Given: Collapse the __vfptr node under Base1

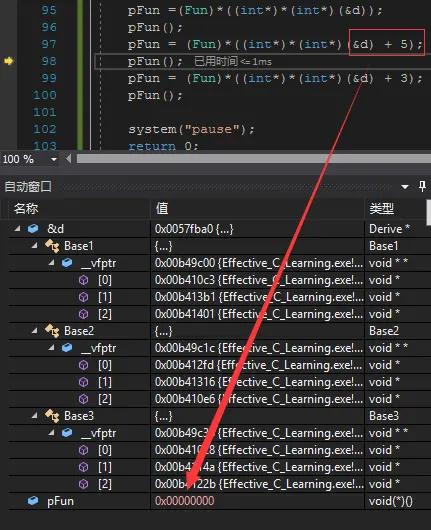Looking at the screenshot, I should (x=51, y=263).
